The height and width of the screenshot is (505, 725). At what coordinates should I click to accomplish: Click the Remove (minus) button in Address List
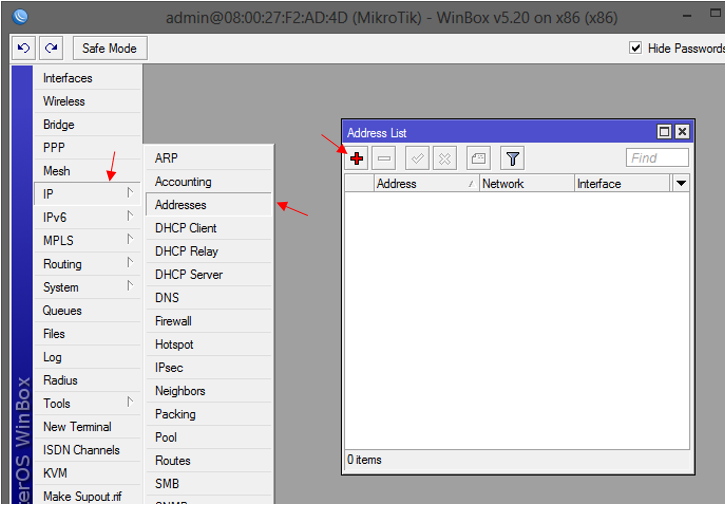pos(384,159)
